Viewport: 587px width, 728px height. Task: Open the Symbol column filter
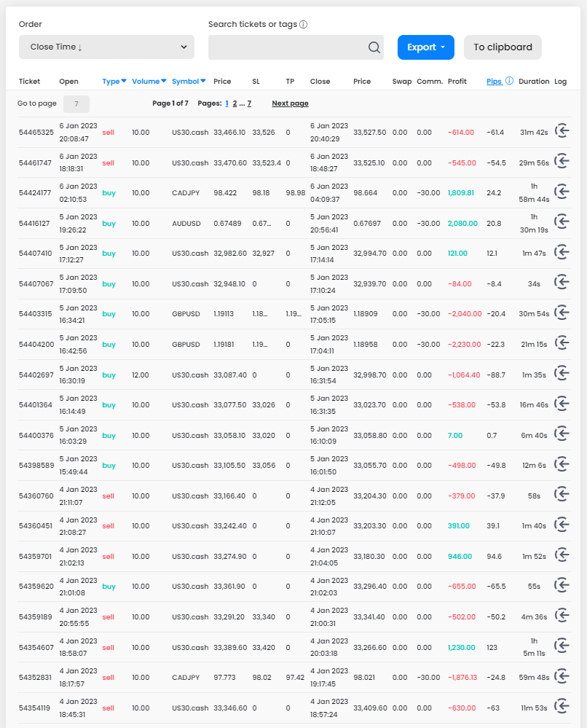pyautogui.click(x=189, y=82)
